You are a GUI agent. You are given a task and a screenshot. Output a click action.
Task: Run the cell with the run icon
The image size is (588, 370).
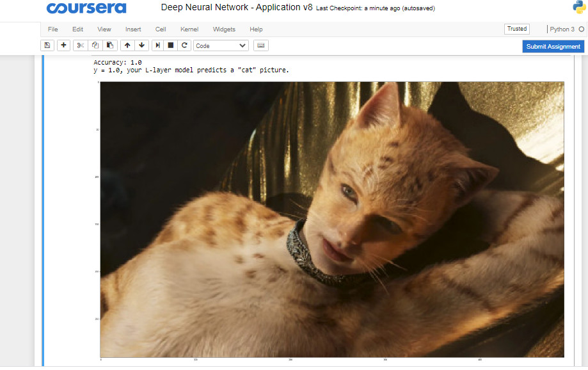158,45
